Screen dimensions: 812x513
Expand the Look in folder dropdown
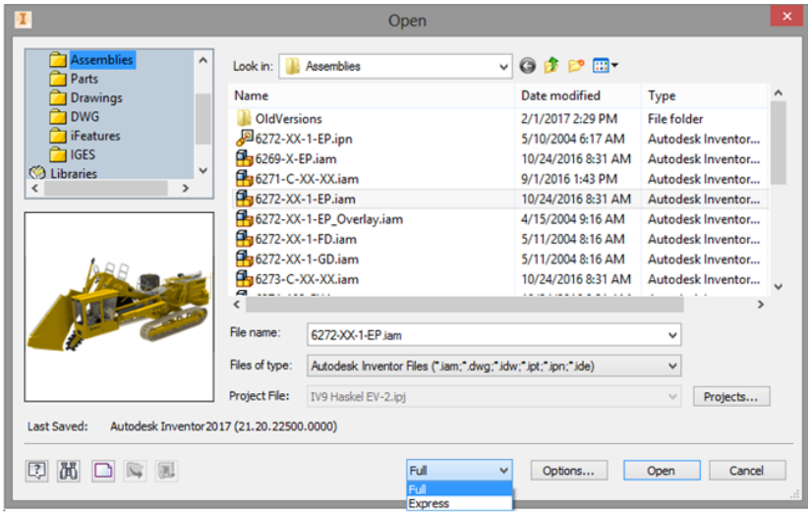pos(502,67)
